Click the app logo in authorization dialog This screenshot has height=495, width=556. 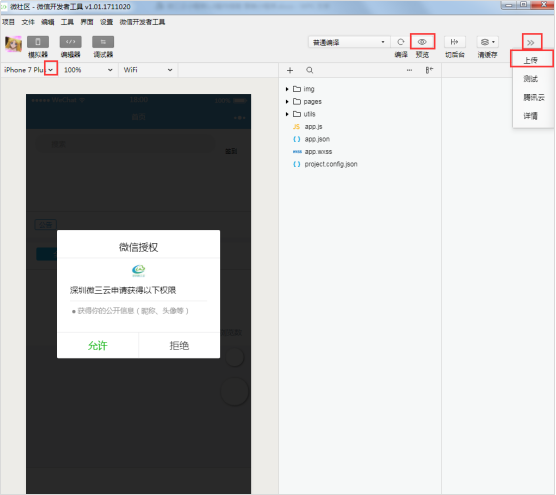click(138, 271)
